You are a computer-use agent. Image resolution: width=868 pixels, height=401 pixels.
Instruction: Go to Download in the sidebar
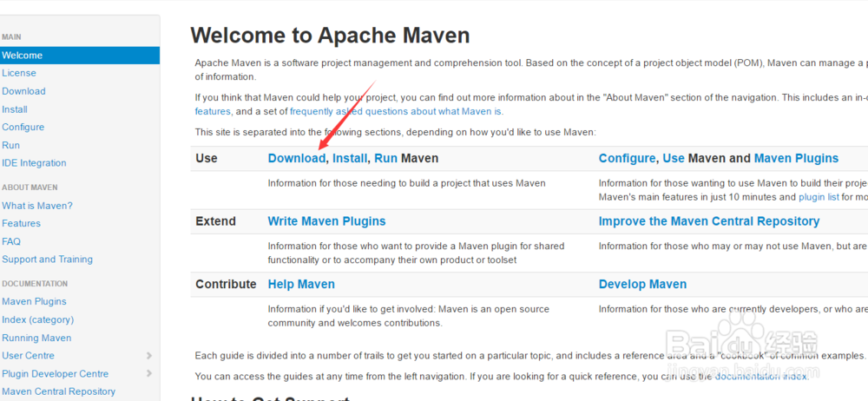(x=23, y=91)
